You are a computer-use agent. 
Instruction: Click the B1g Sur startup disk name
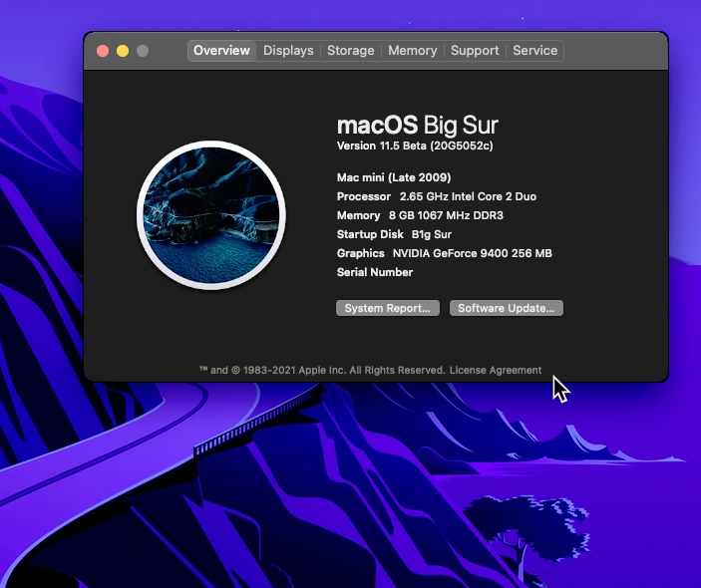[x=432, y=234]
